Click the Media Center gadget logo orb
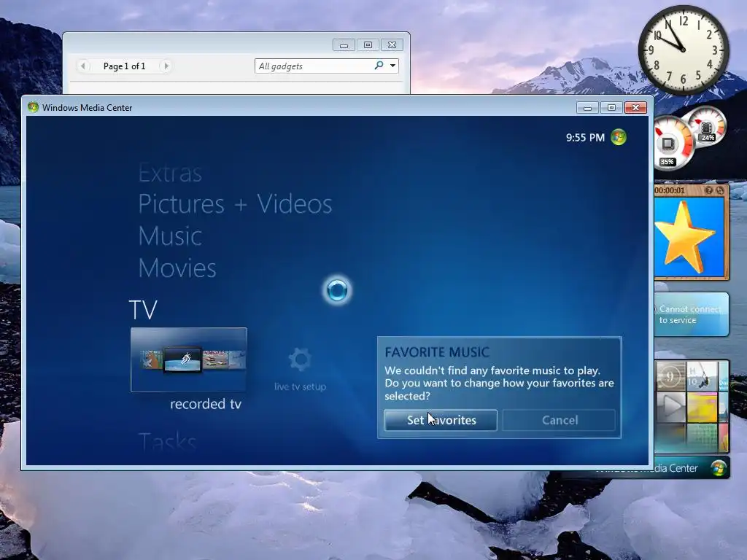Image resolution: width=747 pixels, height=560 pixels. (719, 468)
